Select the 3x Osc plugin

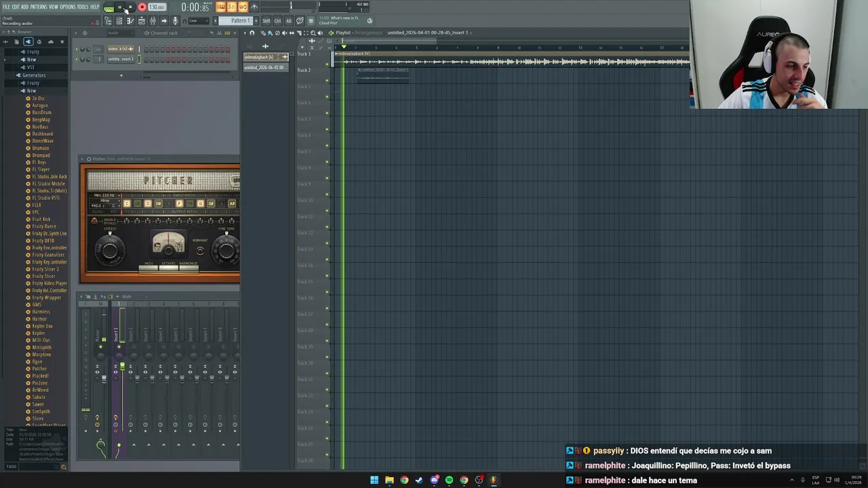(38, 98)
